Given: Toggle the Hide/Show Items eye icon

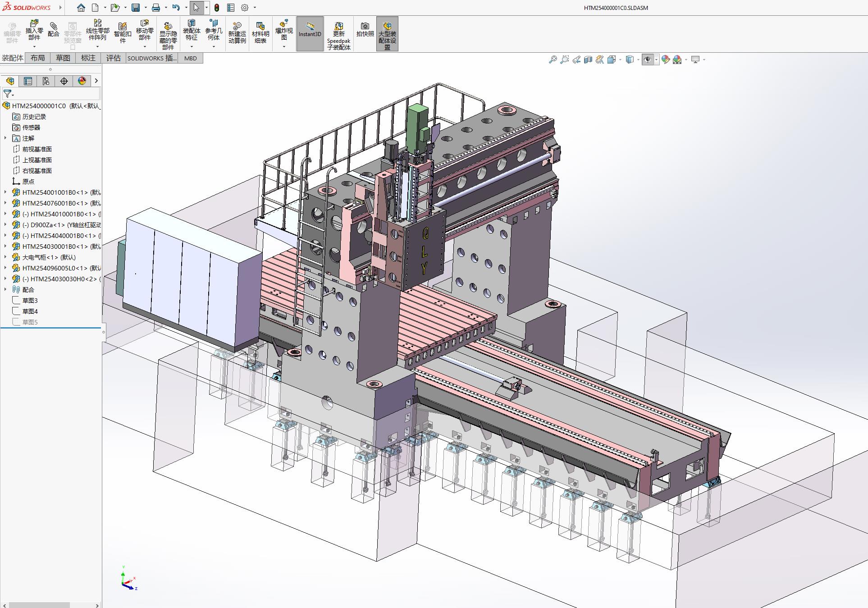Looking at the screenshot, I should coord(648,59).
